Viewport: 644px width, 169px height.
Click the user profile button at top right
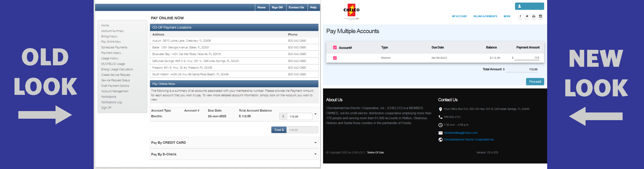(x=530, y=6)
